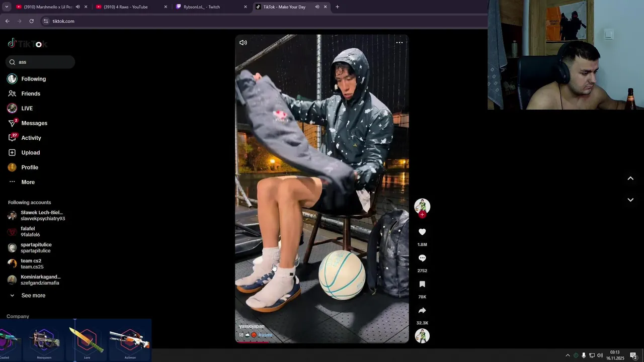Screen dimensions: 644x362
Task: Click the browser back arrow
Action: point(7,21)
